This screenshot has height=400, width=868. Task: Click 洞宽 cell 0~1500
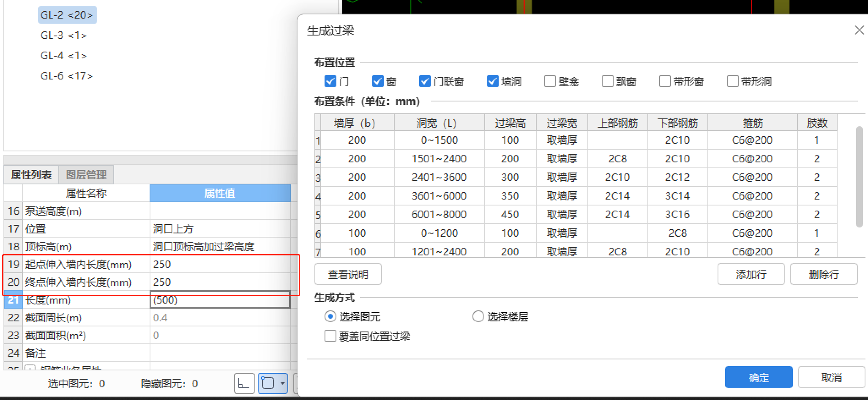pos(439,140)
